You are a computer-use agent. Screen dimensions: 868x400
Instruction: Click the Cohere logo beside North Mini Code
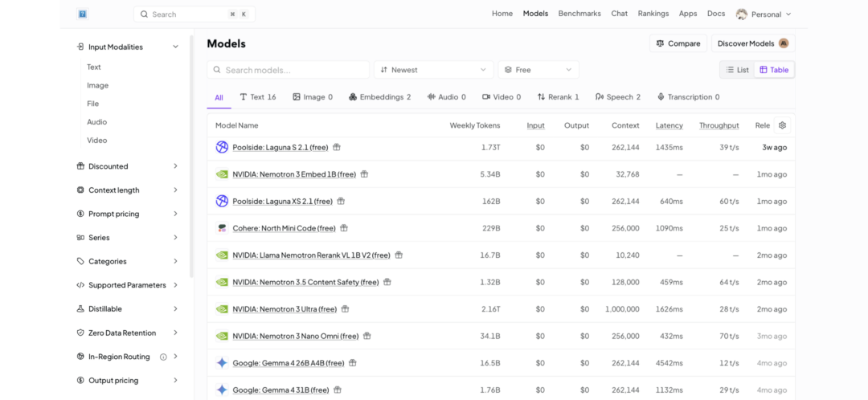pos(222,228)
